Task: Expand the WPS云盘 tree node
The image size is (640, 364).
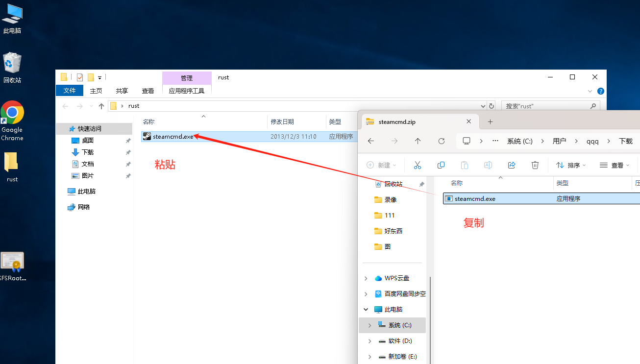Action: tap(366, 278)
